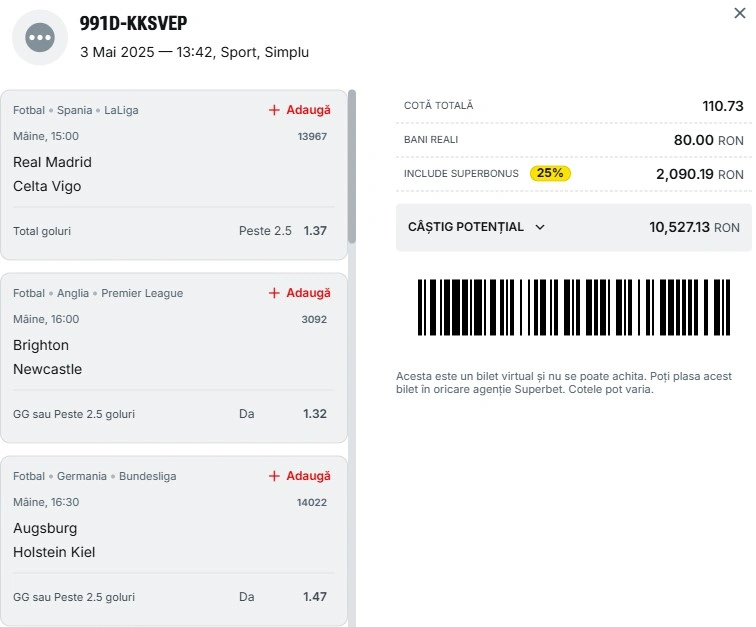Image resolution: width=756 pixels, height=627 pixels.
Task: Expand the Câștig Potențial chevron
Action: (540, 227)
